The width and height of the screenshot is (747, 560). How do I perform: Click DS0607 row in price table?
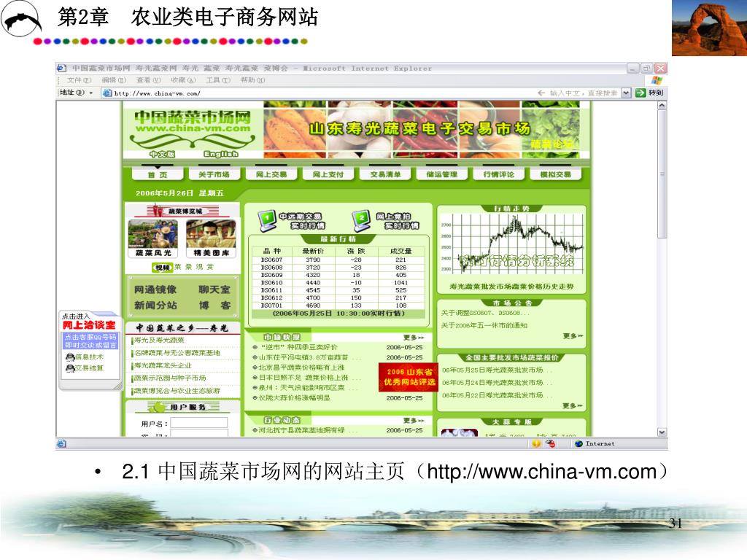[x=337, y=260]
